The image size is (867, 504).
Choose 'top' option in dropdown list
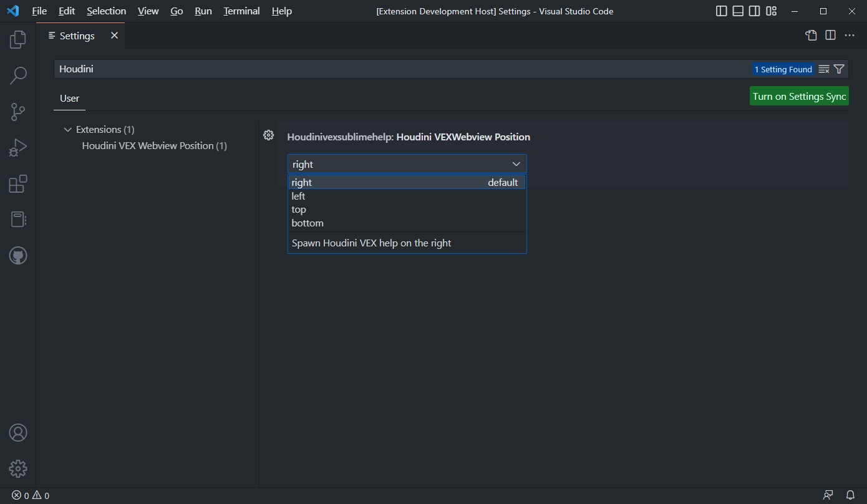pyautogui.click(x=407, y=210)
